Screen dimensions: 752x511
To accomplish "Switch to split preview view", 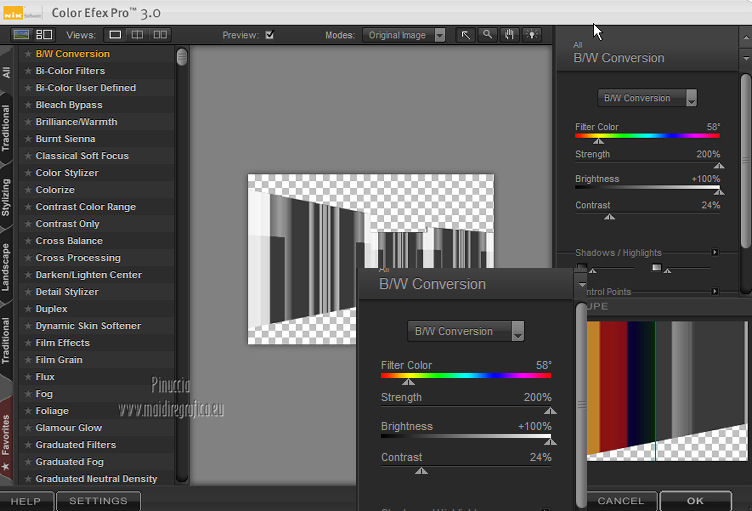I will (x=137, y=35).
